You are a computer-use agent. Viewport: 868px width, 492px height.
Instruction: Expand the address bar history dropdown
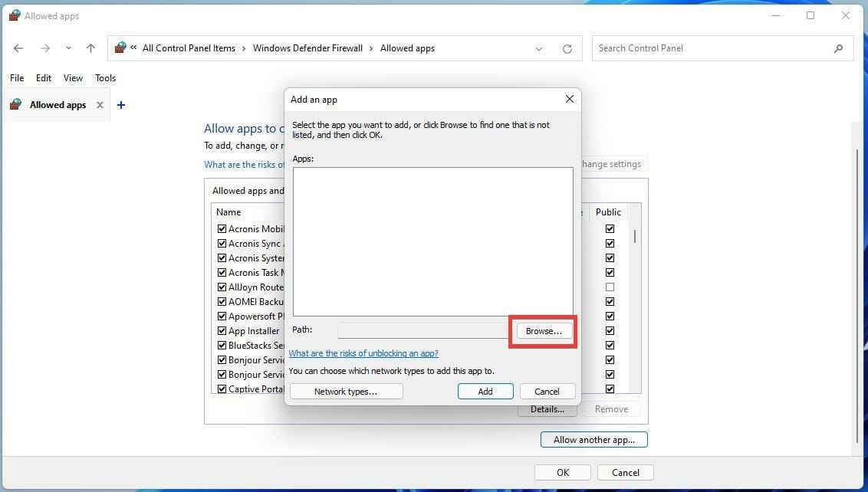538,49
